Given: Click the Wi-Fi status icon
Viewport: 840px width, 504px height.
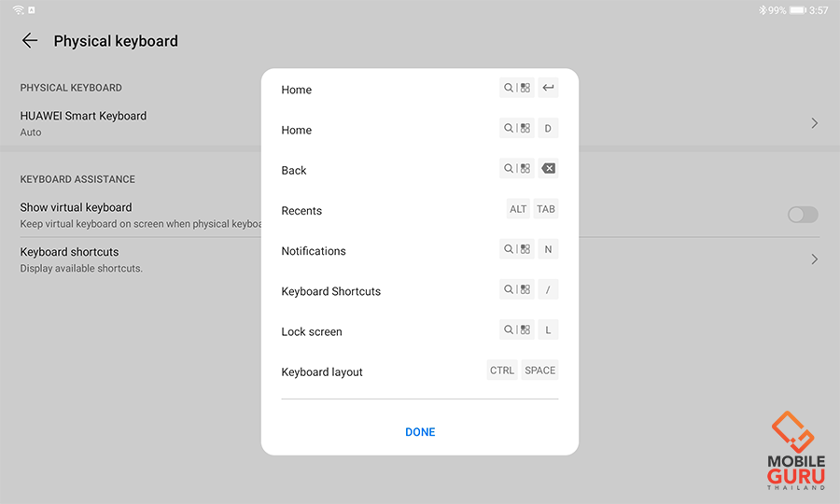Looking at the screenshot, I should point(19,10).
